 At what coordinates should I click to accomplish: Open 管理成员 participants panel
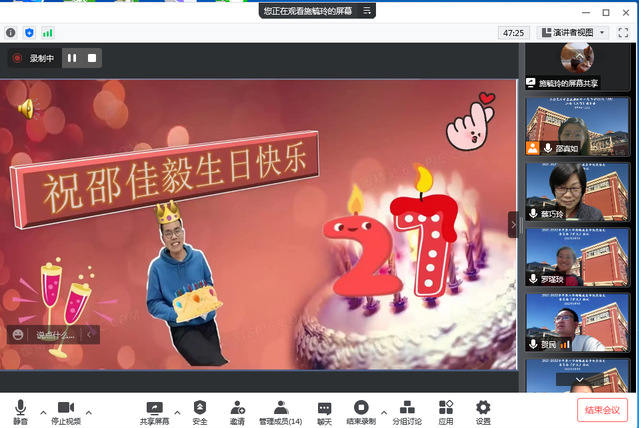click(x=281, y=410)
